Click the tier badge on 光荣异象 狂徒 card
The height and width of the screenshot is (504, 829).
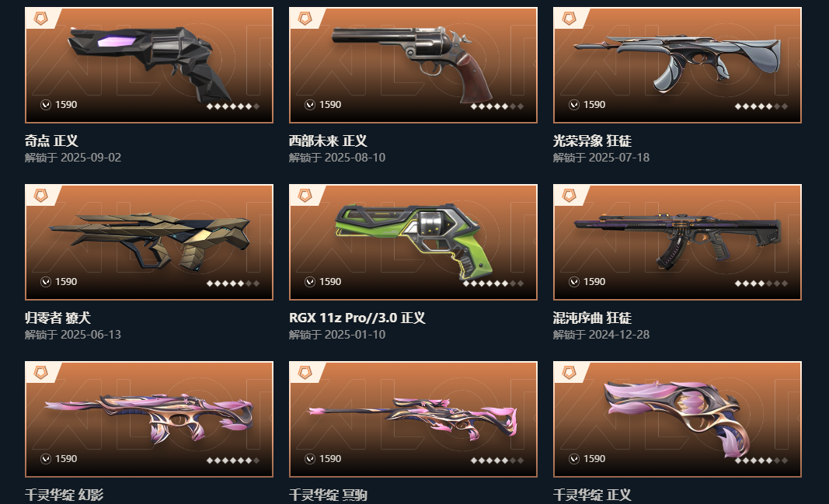coord(569,19)
